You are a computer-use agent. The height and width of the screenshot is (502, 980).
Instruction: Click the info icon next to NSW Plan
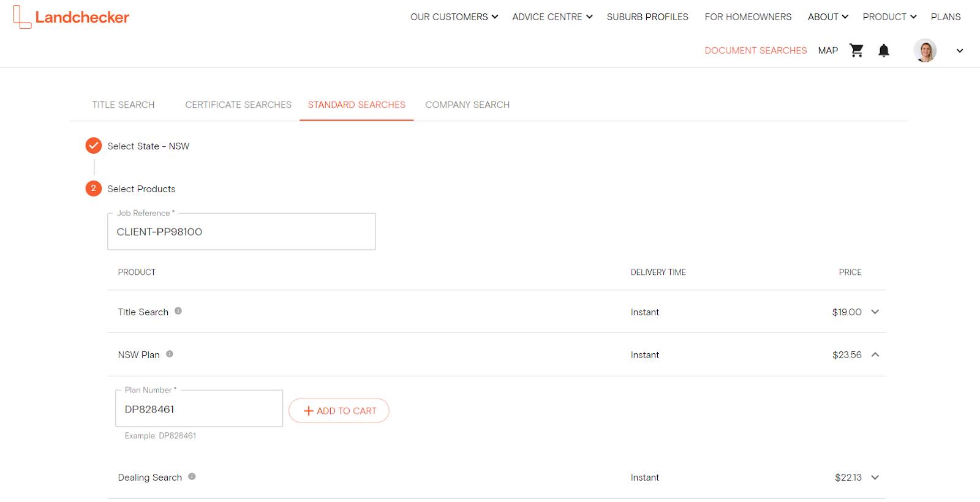170,354
